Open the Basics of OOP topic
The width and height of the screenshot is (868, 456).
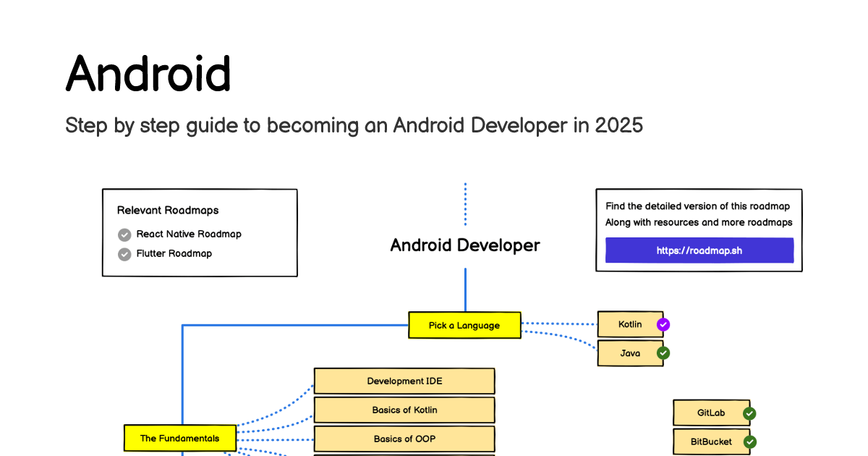pos(404,439)
